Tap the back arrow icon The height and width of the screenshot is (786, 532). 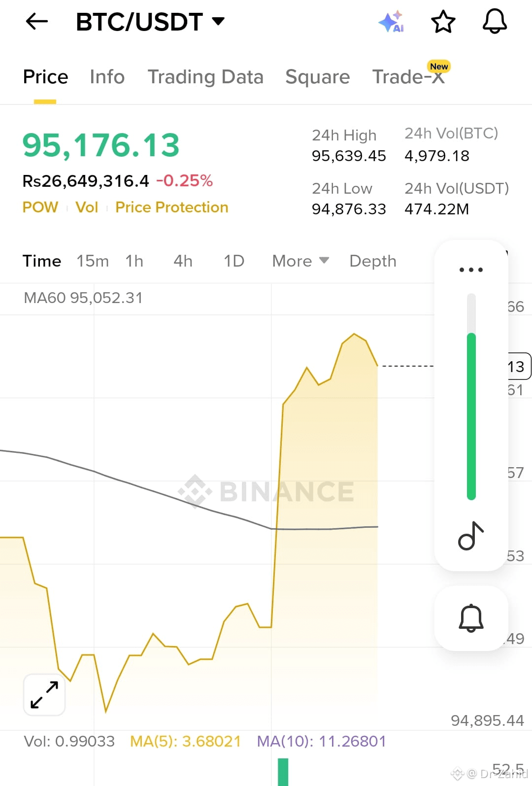[x=37, y=21]
